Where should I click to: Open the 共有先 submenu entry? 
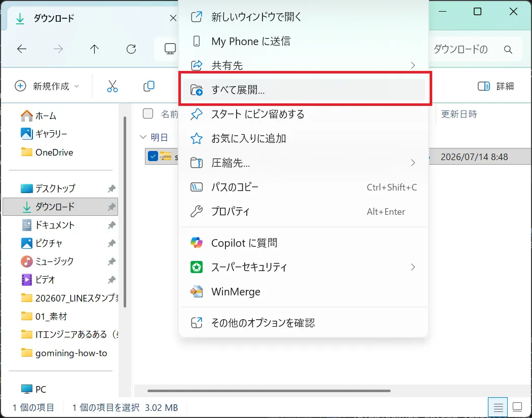303,65
